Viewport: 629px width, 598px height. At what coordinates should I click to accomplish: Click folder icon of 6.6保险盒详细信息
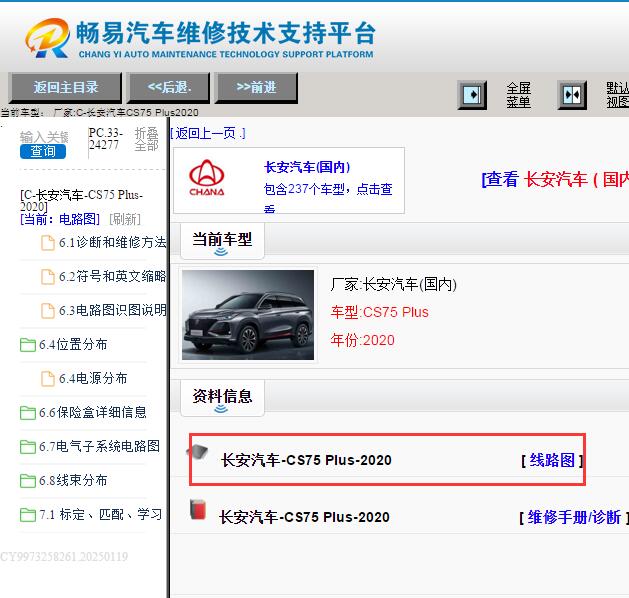[28, 413]
